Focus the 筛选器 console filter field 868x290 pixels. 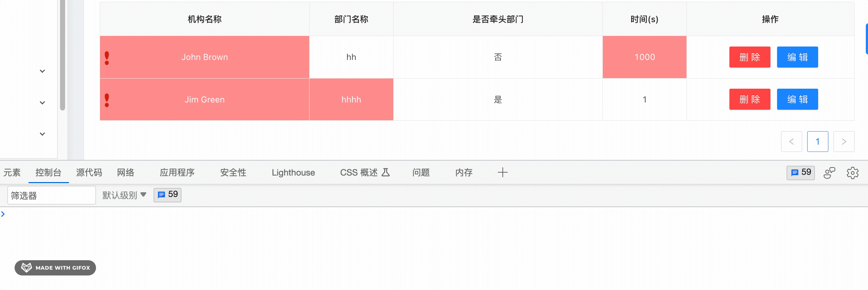click(x=51, y=196)
